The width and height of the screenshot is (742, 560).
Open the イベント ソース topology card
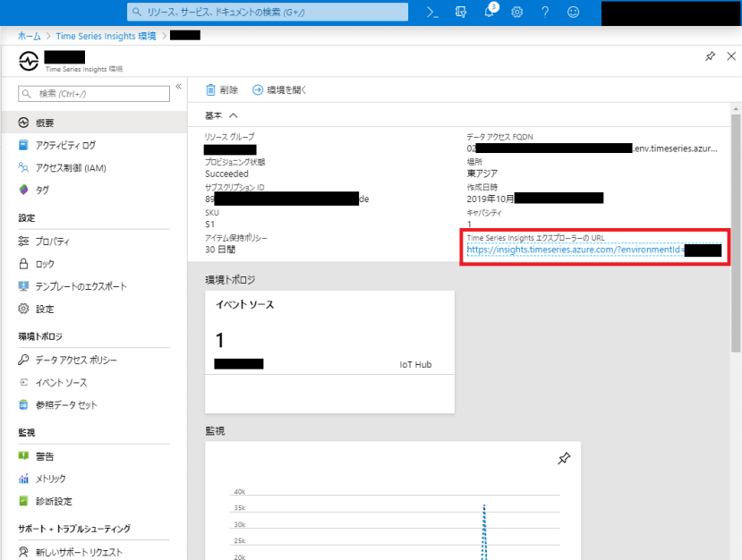pyautogui.click(x=330, y=352)
